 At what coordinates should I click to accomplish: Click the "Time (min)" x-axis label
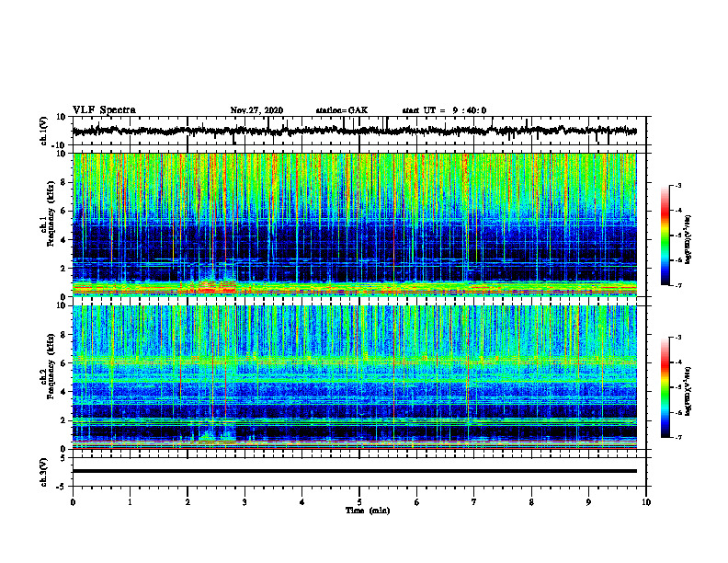pos(368,511)
